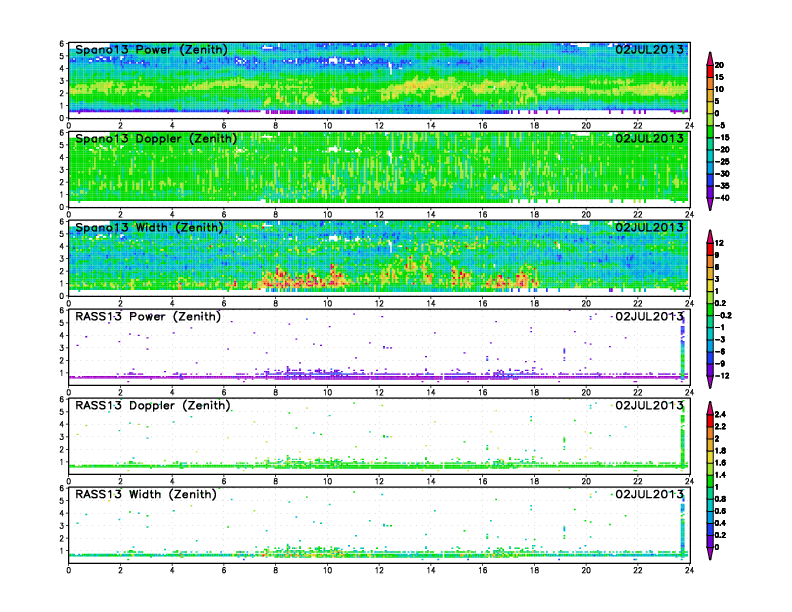
Task: Click the red arrow above the 2.4 colorbar label
Action: point(709,406)
